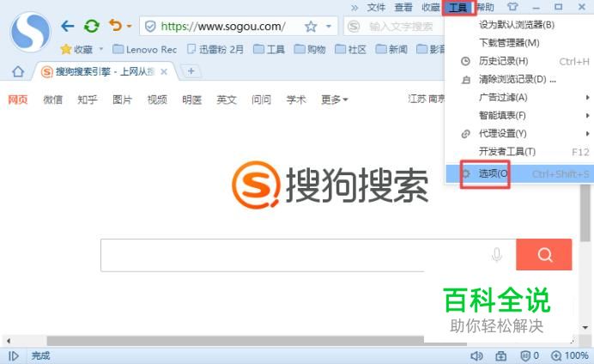Open the 收藏 favorites star button
The height and width of the screenshot is (364, 594).
coord(76,49)
